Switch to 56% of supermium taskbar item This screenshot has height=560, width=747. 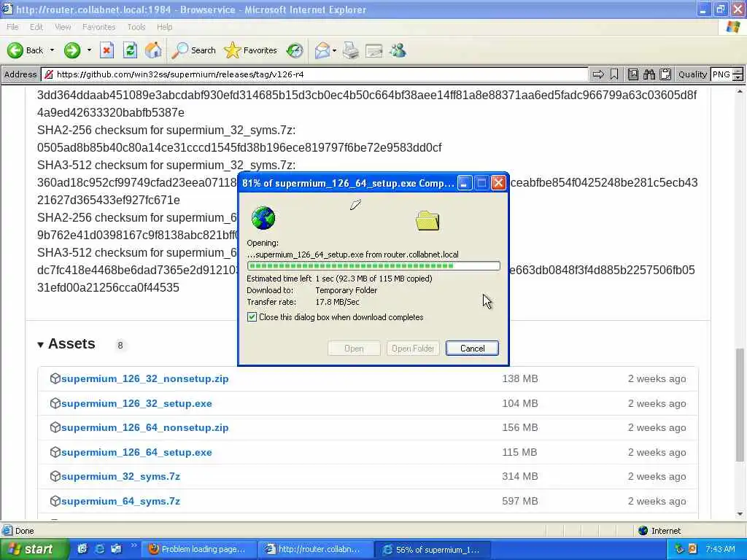[x=432, y=549]
